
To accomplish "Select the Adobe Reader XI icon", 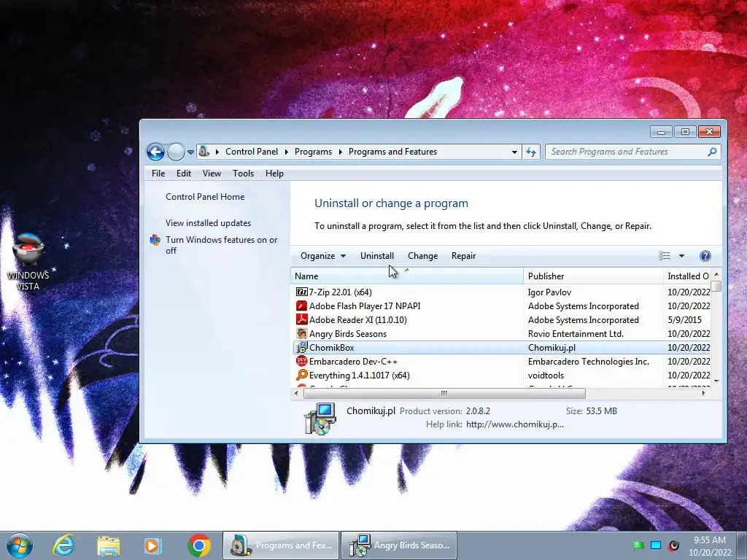I will (x=301, y=319).
